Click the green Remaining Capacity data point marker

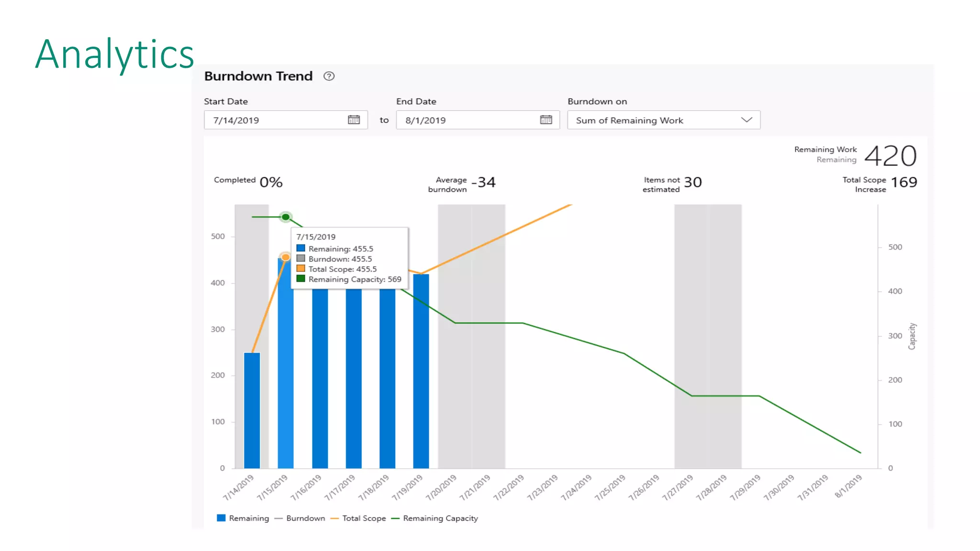(286, 217)
